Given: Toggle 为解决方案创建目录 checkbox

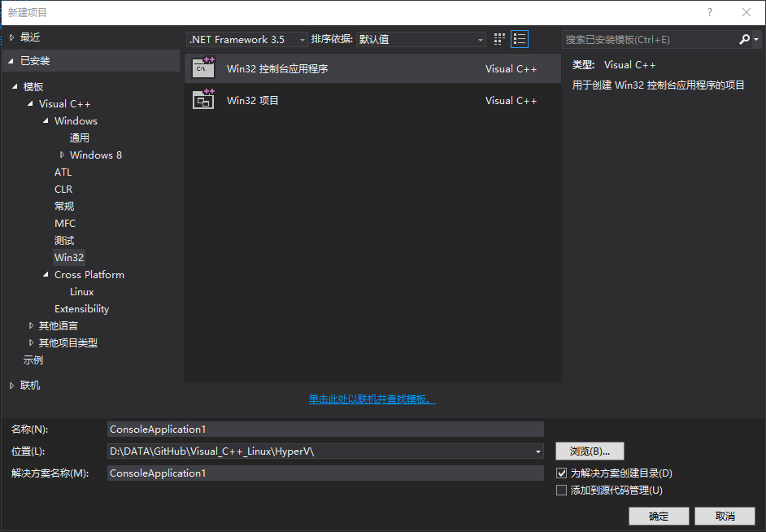Looking at the screenshot, I should click(x=561, y=473).
